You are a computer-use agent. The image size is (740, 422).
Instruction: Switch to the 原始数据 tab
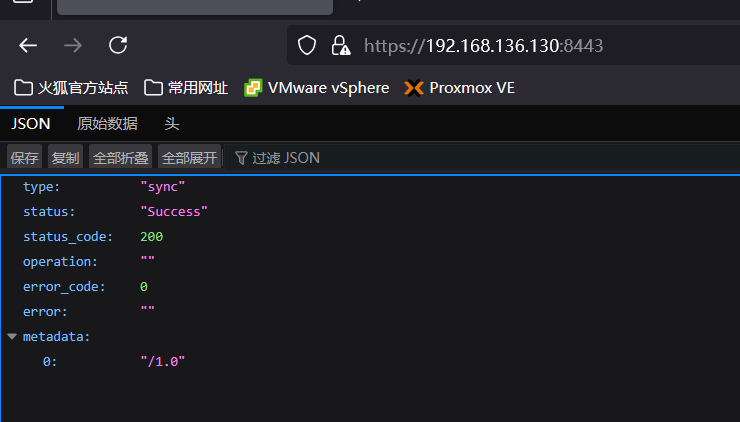pyautogui.click(x=108, y=124)
